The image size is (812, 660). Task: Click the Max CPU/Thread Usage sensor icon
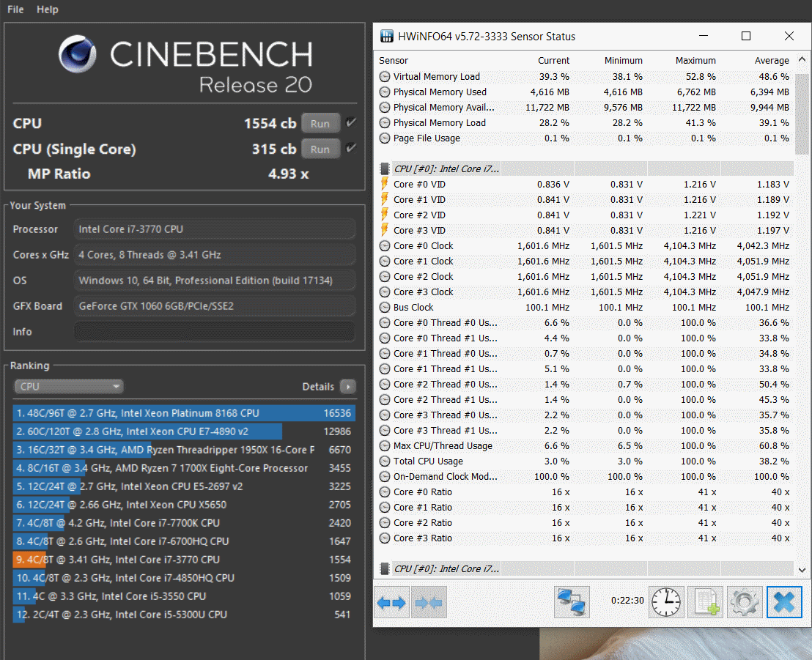[385, 445]
